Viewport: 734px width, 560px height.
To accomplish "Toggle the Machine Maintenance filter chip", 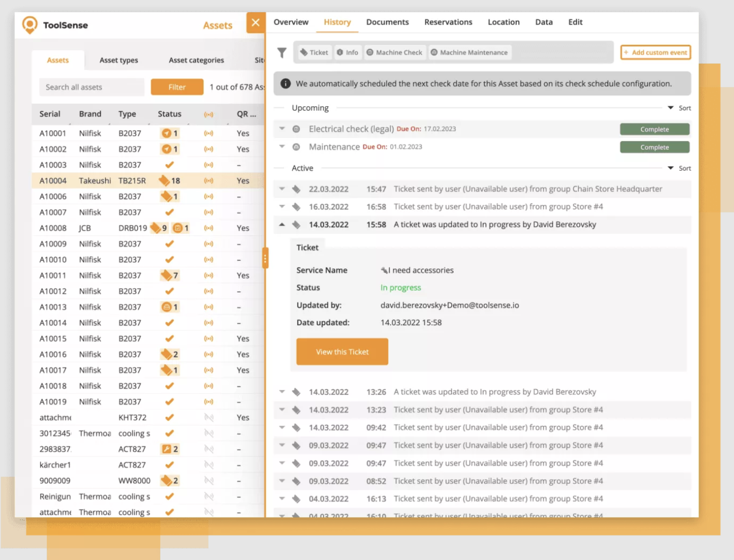I will (469, 52).
